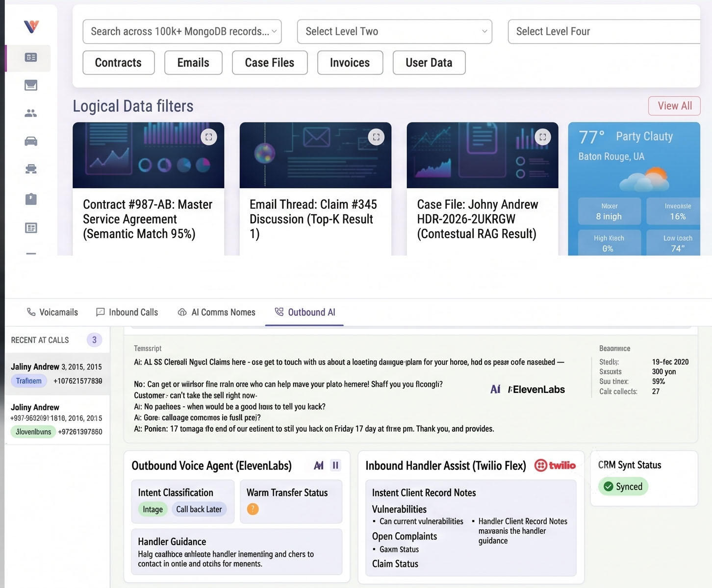
Task: Open the people group sidebar icon
Action: [31, 113]
